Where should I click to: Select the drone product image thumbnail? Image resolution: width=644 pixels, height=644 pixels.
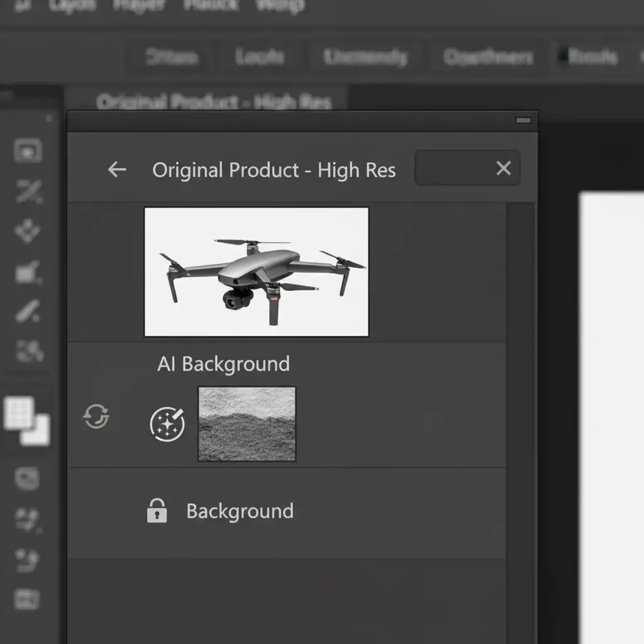tap(257, 272)
